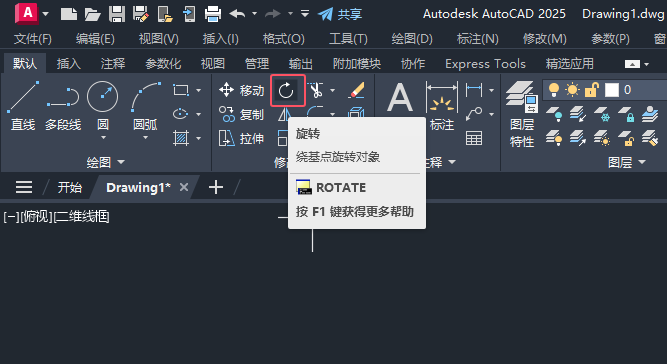Select the Linear dimension tool
Viewport: 667px width, 364px height.
click(x=474, y=90)
